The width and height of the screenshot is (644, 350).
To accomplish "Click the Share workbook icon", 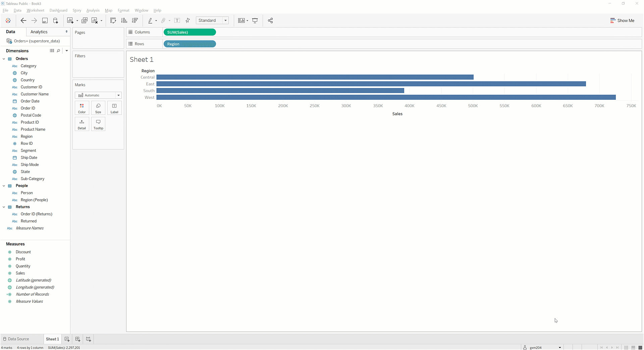I will click(x=270, y=20).
